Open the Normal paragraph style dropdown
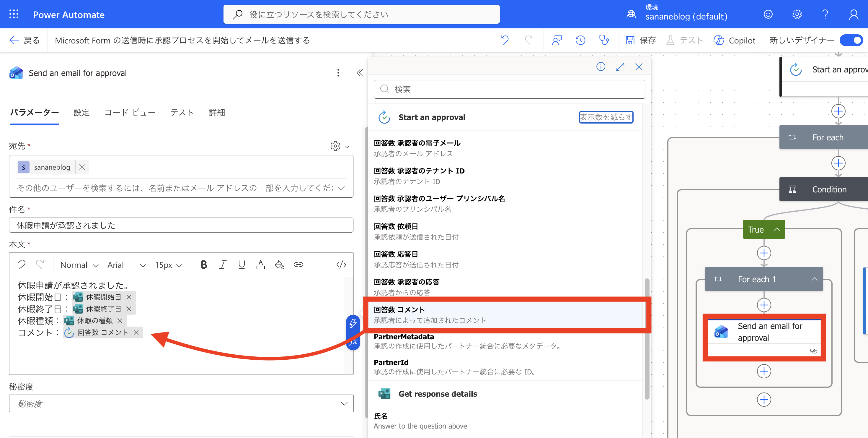The image size is (868, 438). coord(79,265)
